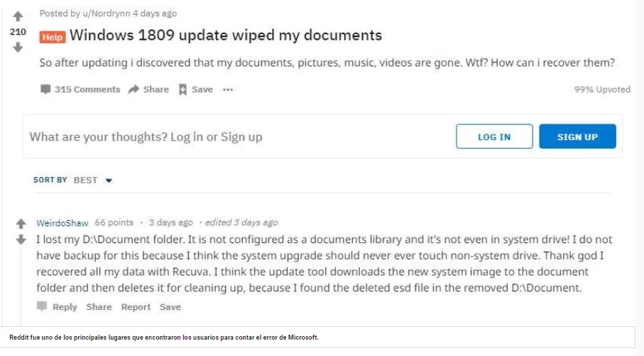Downvote the Windows 1809 post
The image size is (644, 356).
click(18, 48)
